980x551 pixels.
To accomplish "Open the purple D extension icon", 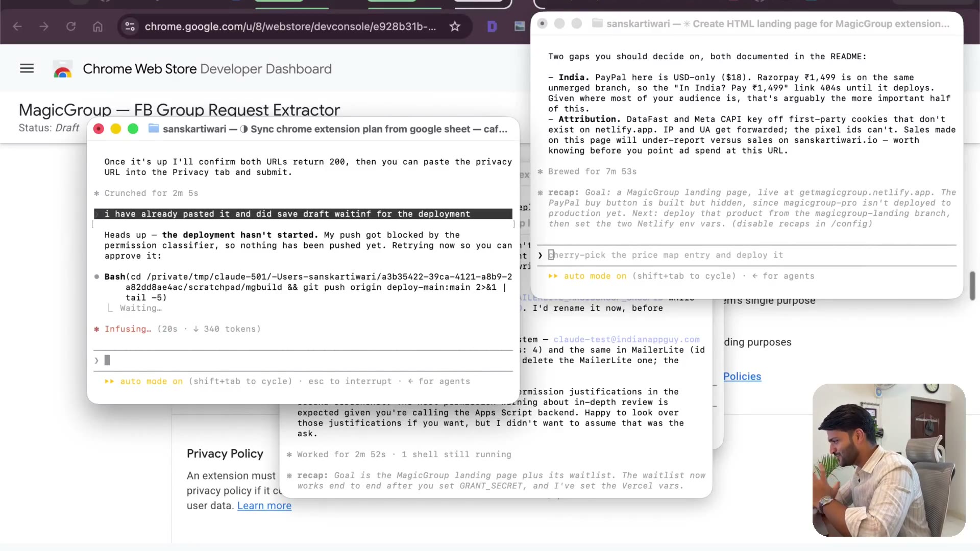I will 492,27.
